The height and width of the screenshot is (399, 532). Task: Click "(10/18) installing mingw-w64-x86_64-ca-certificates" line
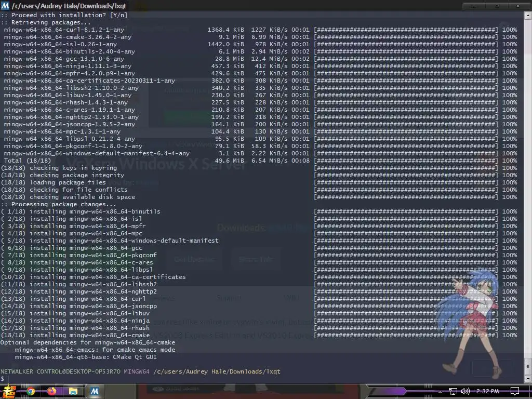(x=259, y=277)
